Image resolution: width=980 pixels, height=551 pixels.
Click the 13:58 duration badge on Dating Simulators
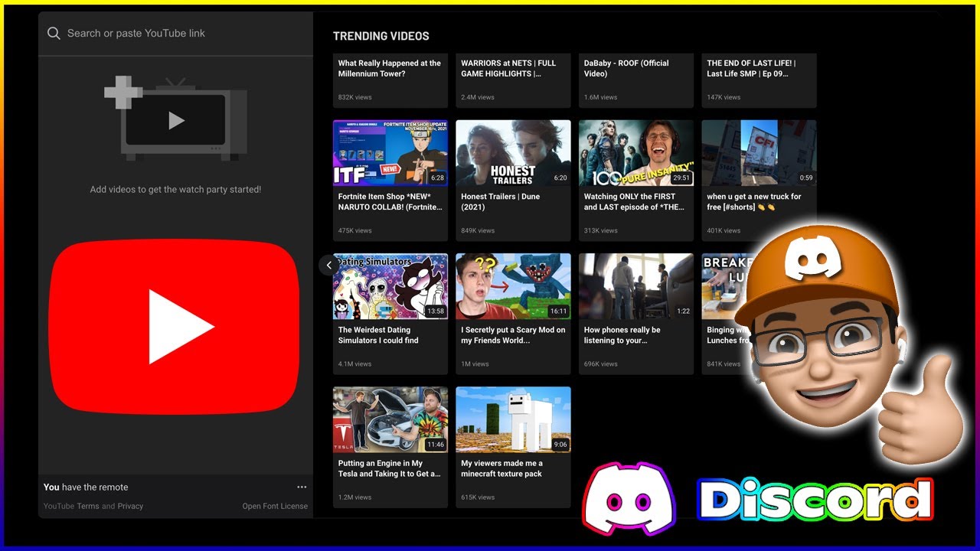436,311
